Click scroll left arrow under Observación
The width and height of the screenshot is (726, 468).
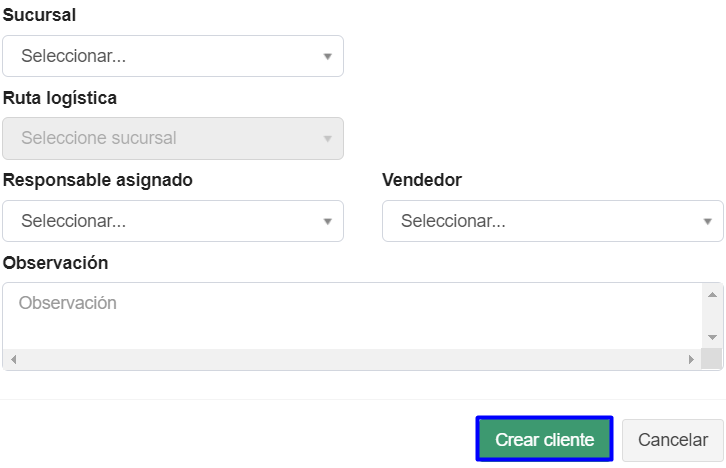click(x=14, y=359)
